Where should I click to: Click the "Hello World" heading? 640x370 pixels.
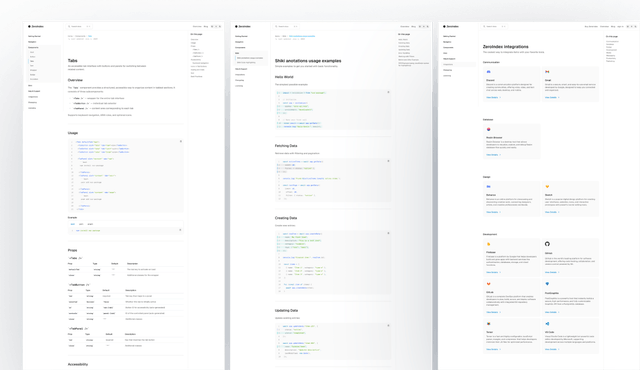click(284, 77)
